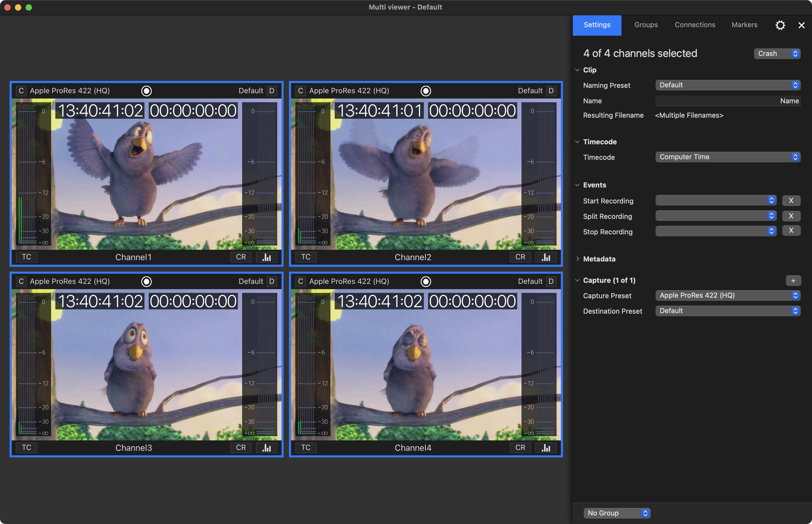The height and width of the screenshot is (524, 812).
Task: Toggle the CR button on Channel1
Action: pos(241,257)
